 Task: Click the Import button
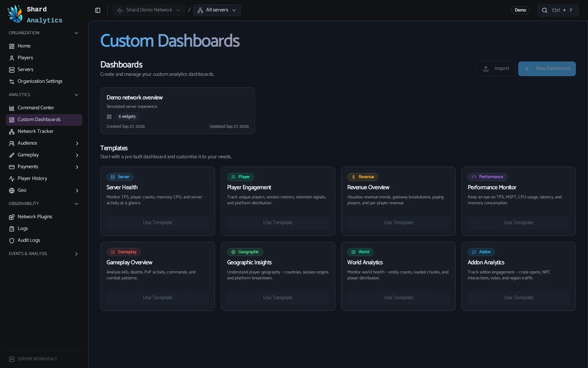tap(496, 69)
